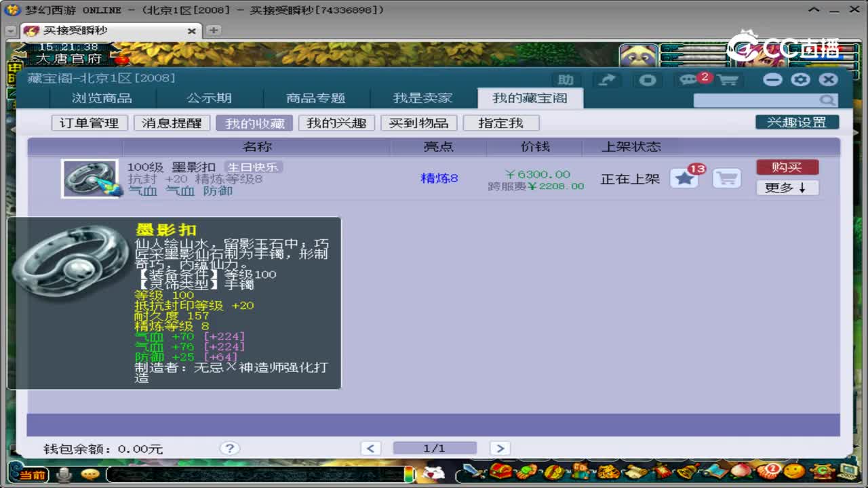This screenshot has width=868, height=488.
Task: Open 买到物品 section
Action: tap(418, 123)
